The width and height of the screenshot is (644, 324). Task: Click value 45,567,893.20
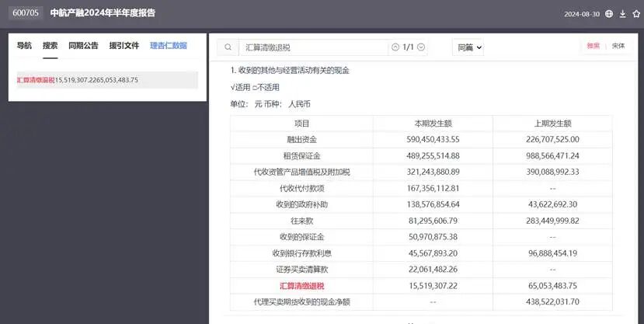pyautogui.click(x=433, y=253)
